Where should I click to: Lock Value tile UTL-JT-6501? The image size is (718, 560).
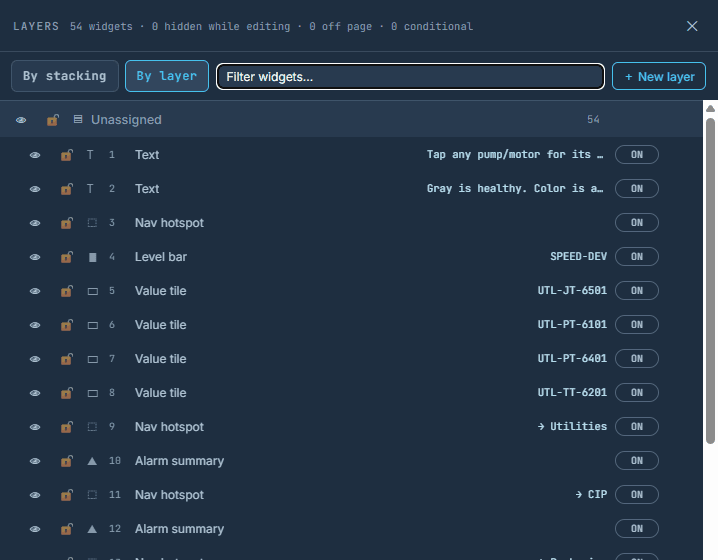tap(67, 291)
